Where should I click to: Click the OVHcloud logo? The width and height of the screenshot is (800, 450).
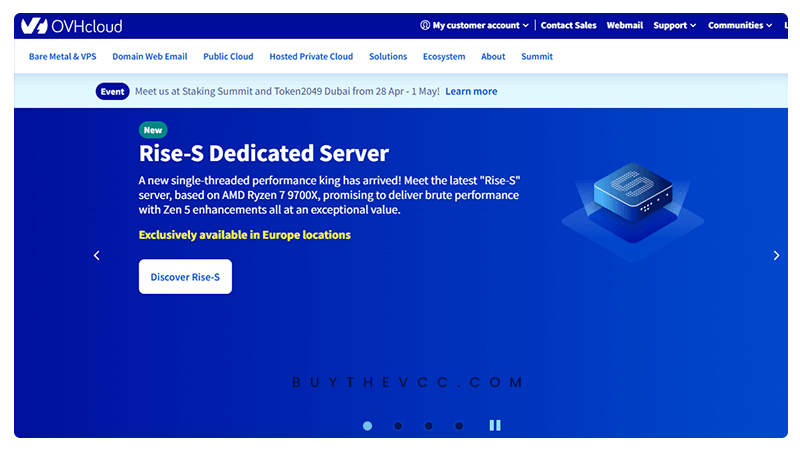coord(71,26)
